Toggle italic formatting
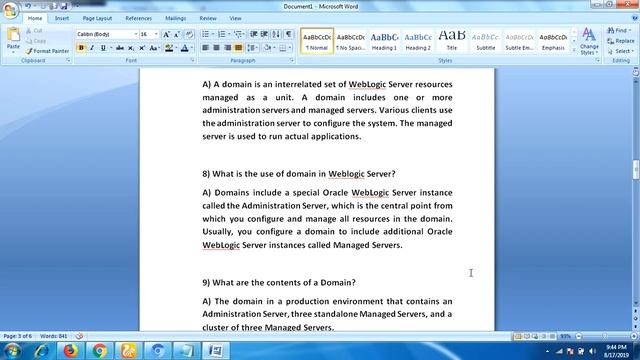Image resolution: width=640 pixels, height=360 pixels. coord(92,48)
